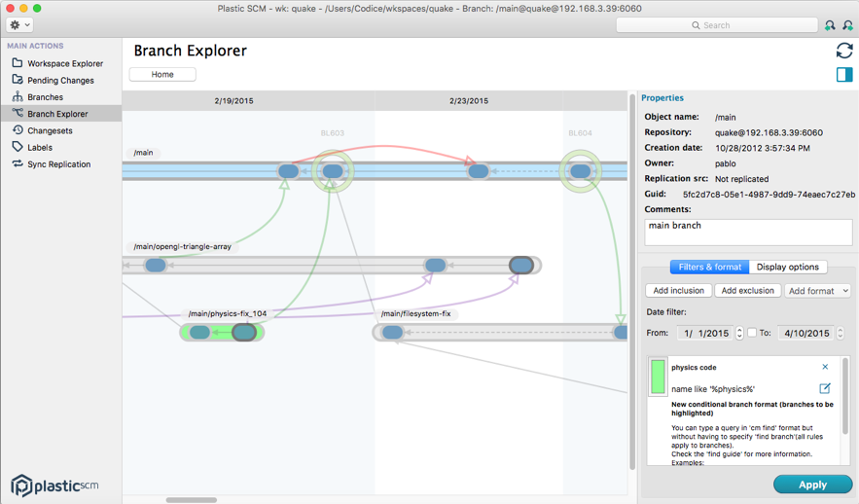This screenshot has width=859, height=504.
Task: Refresh the Branch Explorer diagram
Action: 844,51
